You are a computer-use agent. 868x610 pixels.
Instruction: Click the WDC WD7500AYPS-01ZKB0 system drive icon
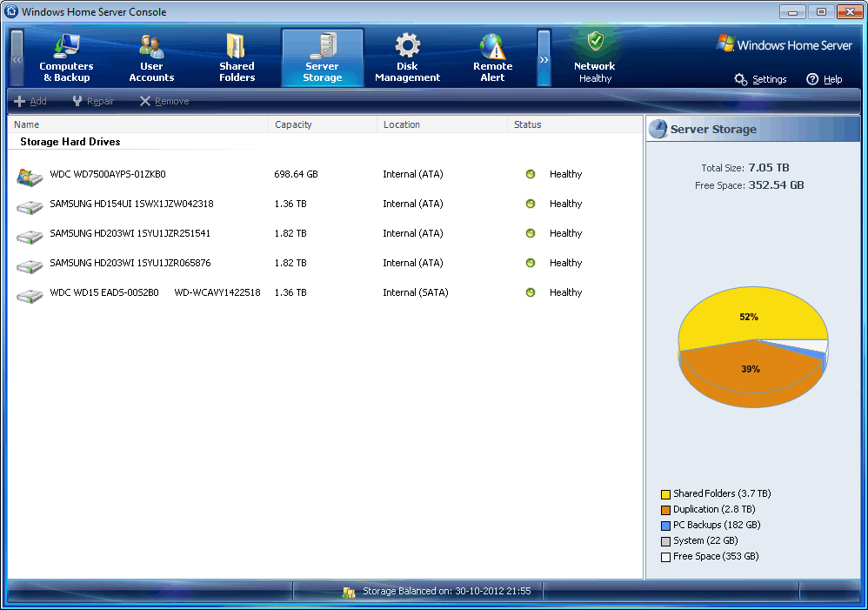pyautogui.click(x=30, y=177)
